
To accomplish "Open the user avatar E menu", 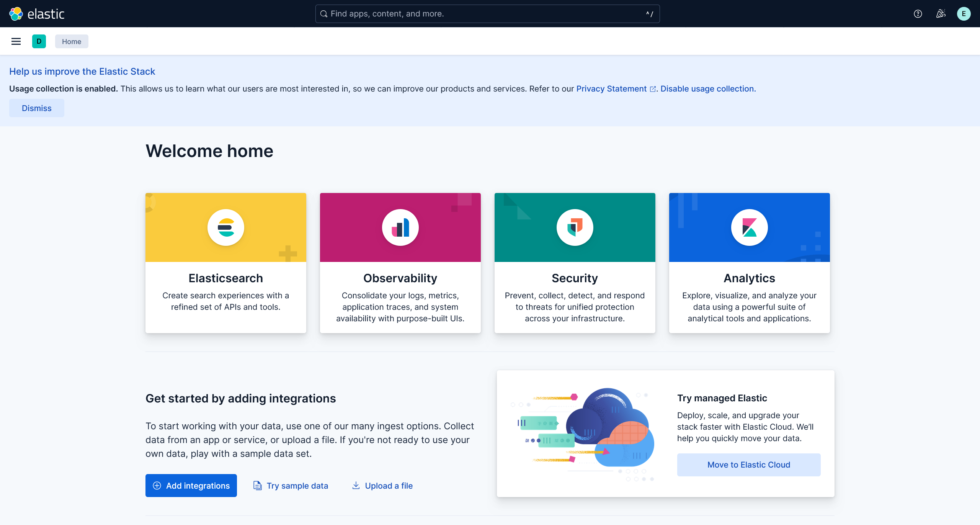I will tap(964, 14).
